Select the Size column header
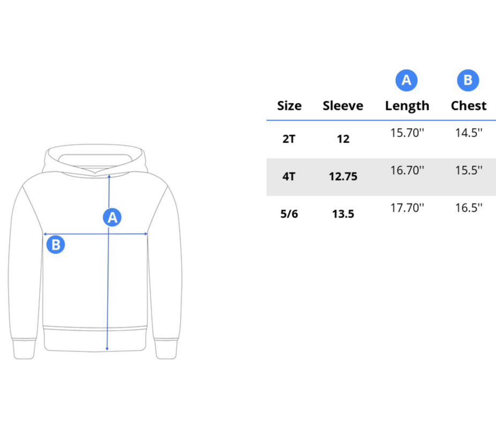 point(289,106)
